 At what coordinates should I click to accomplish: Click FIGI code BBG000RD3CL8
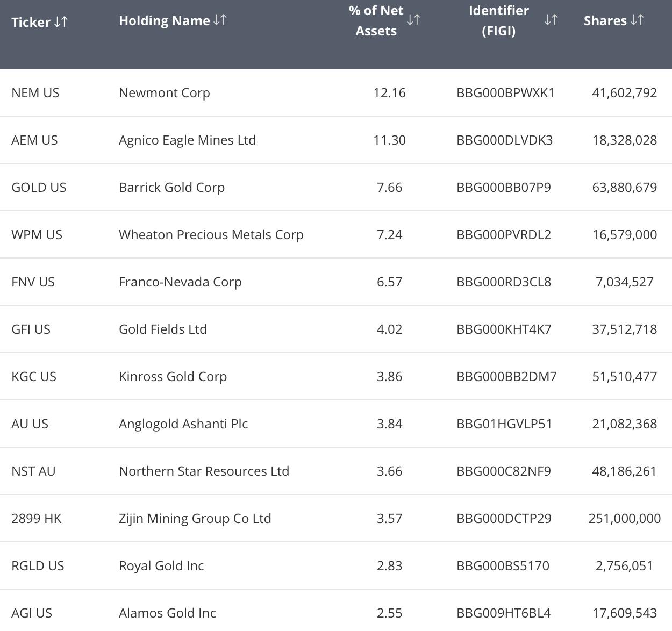(504, 282)
